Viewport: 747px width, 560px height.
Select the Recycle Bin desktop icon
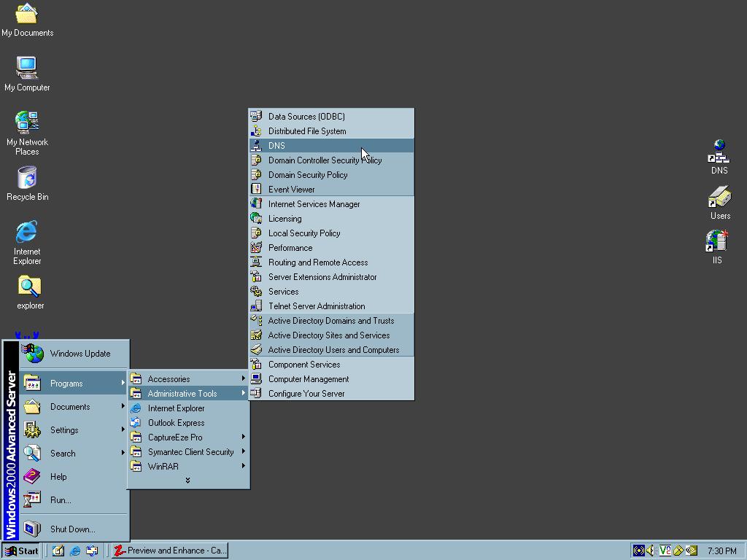pos(27,183)
